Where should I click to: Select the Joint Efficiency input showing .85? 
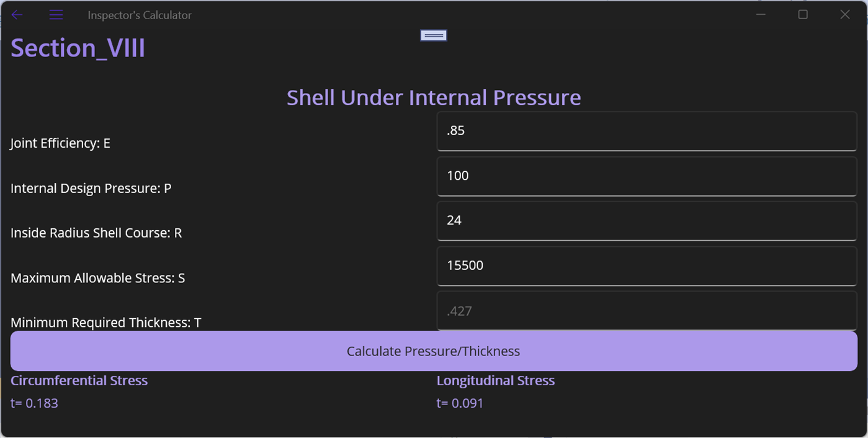click(647, 131)
